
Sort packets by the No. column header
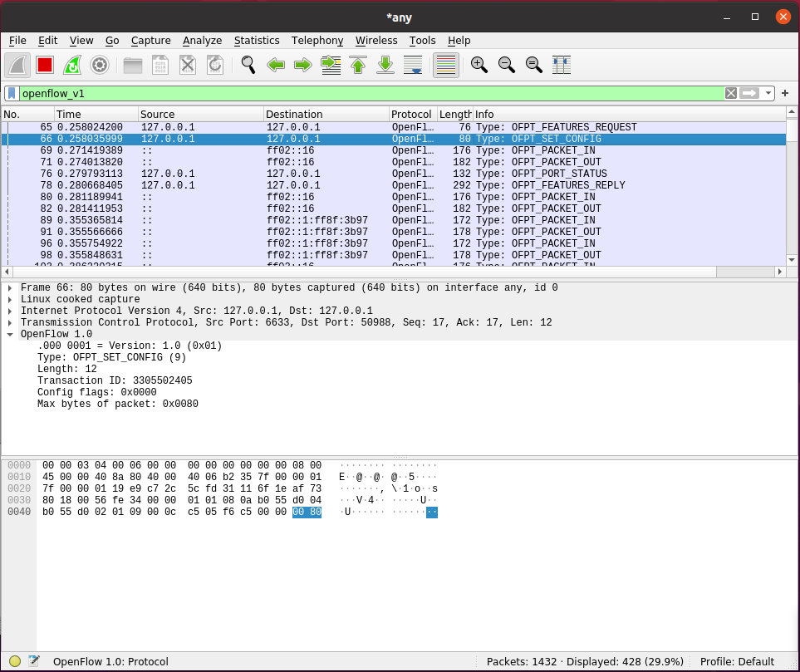tap(28, 115)
